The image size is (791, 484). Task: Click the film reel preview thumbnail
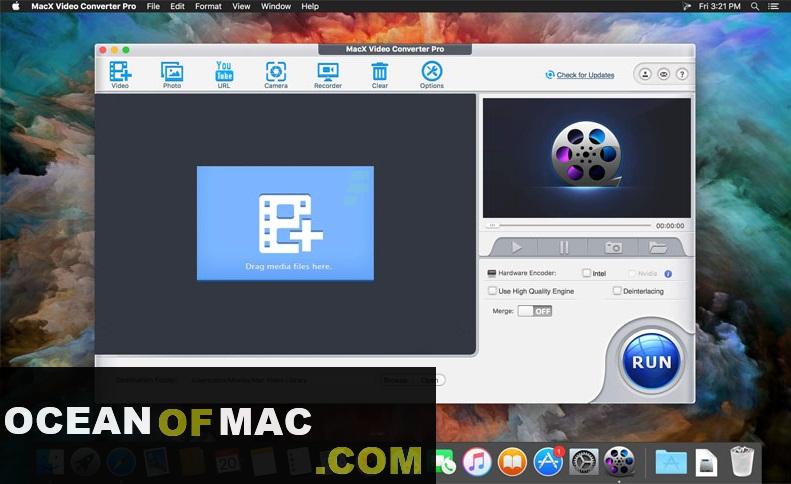(587, 158)
